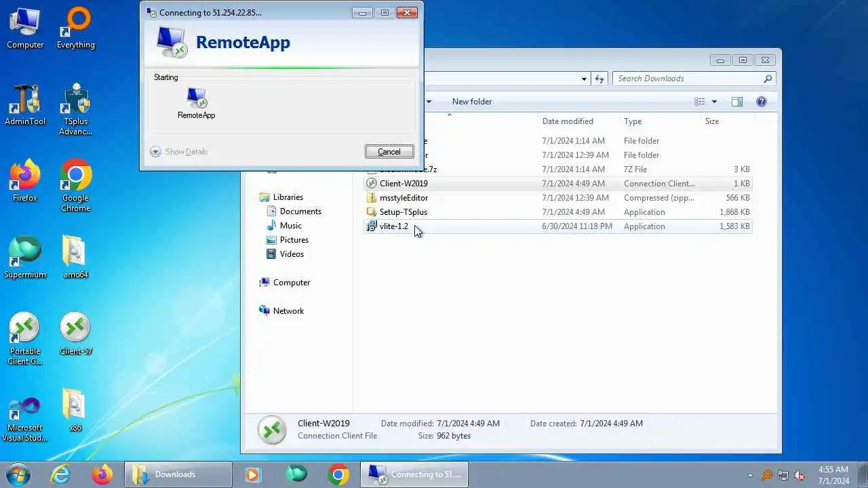Viewport: 868px width, 488px height.
Task: Select the Setup-TSplus application
Action: point(557,212)
